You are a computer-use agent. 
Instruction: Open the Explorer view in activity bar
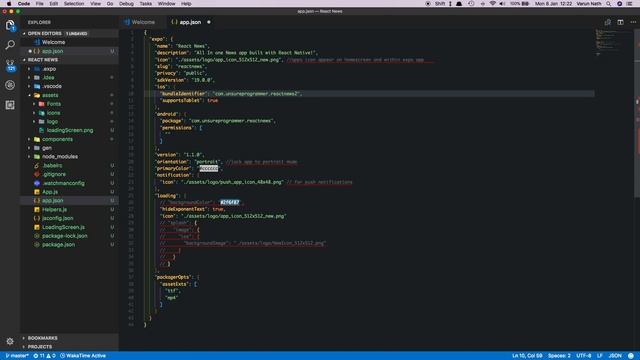tap(10, 25)
